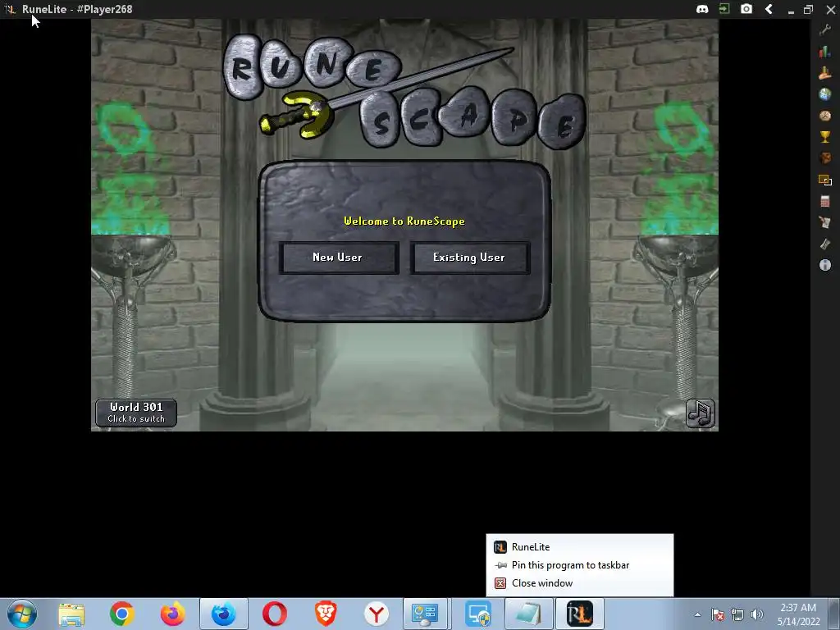
Task: Open the Action Center flag icon
Action: pyautogui.click(x=717, y=614)
